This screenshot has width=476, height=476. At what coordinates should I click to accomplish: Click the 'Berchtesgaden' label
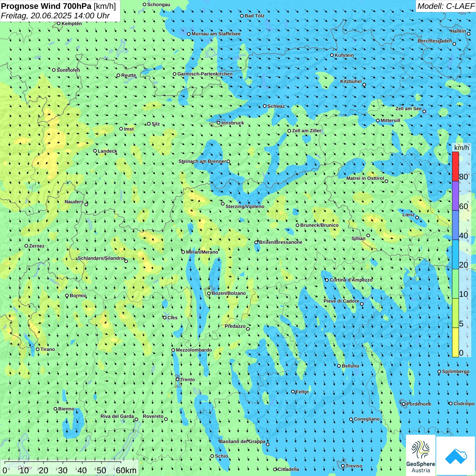pos(435,41)
